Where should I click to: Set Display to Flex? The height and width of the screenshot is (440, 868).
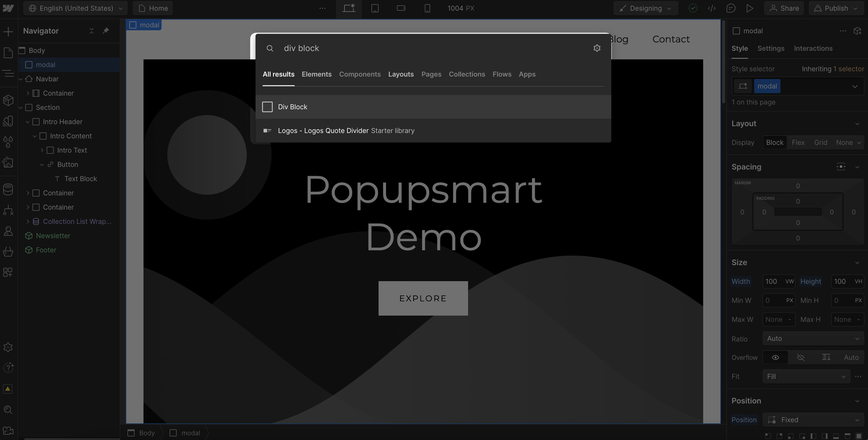click(x=798, y=143)
